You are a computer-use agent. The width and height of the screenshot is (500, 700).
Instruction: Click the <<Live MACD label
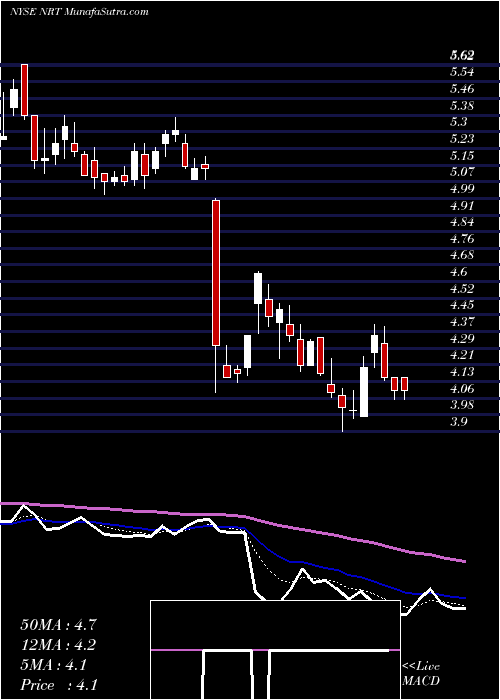click(x=421, y=674)
